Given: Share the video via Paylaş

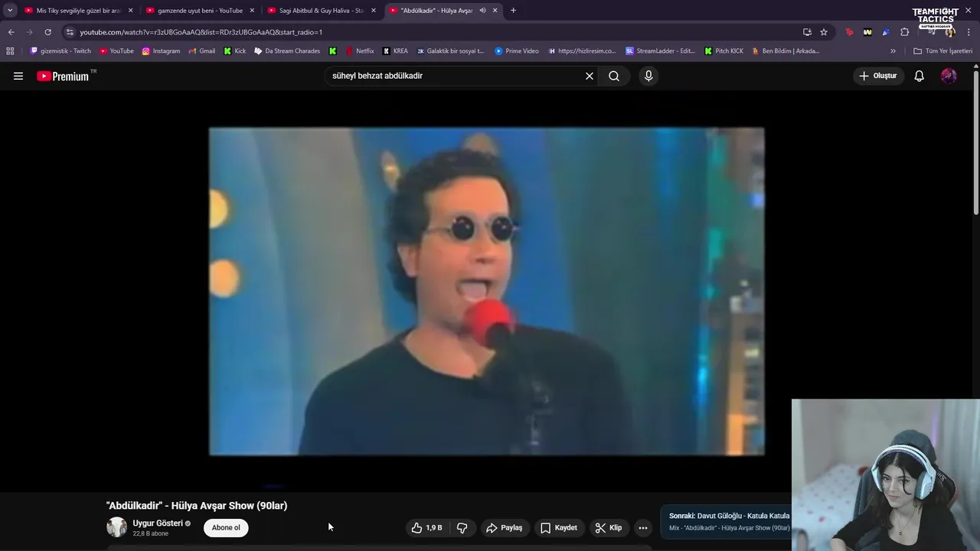Looking at the screenshot, I should click(x=505, y=527).
